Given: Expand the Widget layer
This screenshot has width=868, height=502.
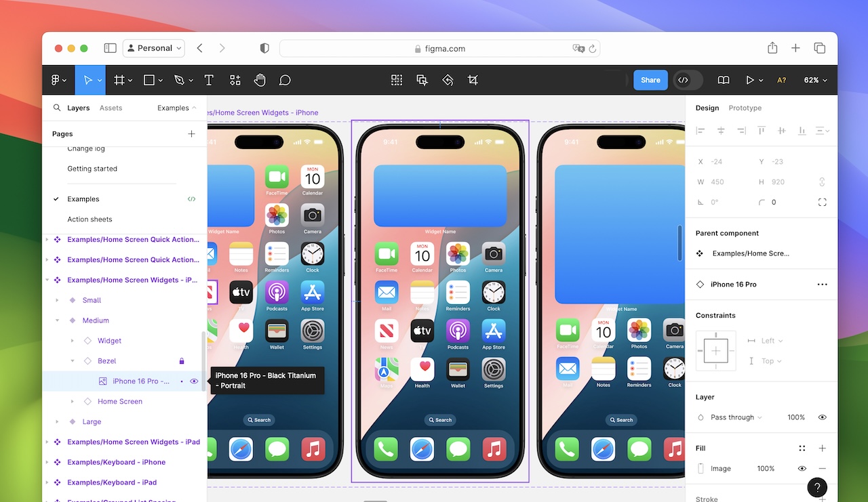Looking at the screenshot, I should (73, 341).
